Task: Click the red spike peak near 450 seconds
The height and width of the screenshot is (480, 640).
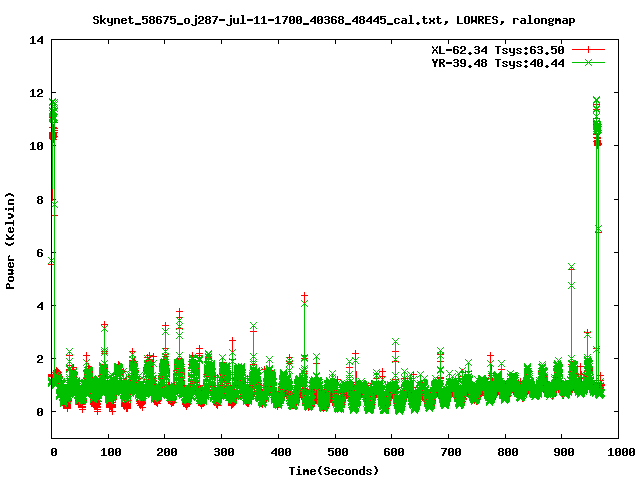Action: (x=304, y=295)
